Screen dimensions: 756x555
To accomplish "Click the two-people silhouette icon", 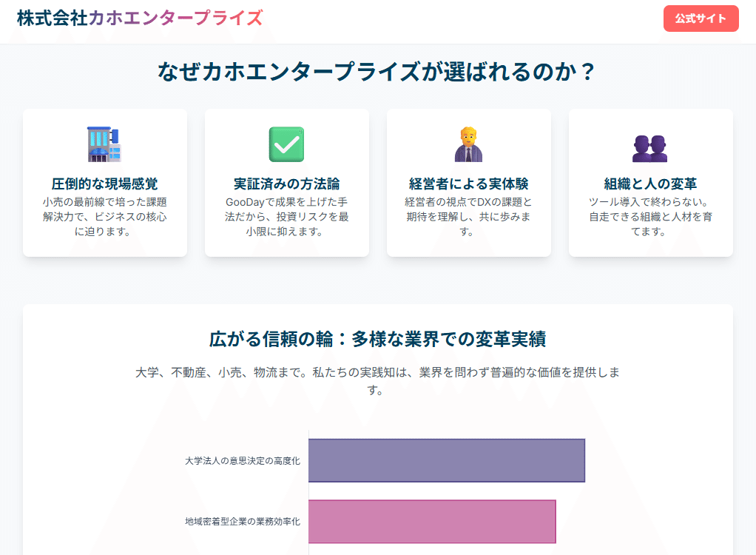I will click(x=650, y=147).
